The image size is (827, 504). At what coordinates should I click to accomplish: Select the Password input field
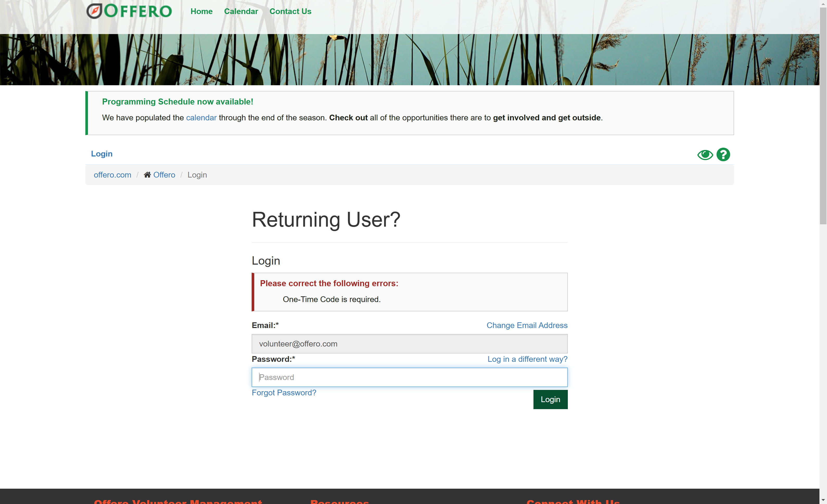[409, 377]
